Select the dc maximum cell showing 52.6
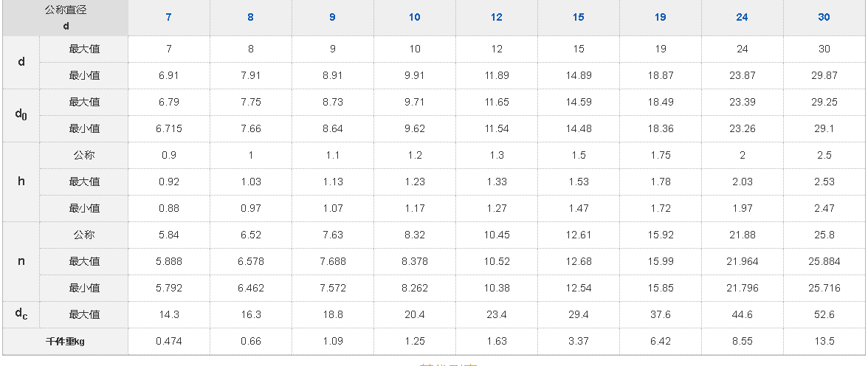868x366 pixels. coord(824,314)
